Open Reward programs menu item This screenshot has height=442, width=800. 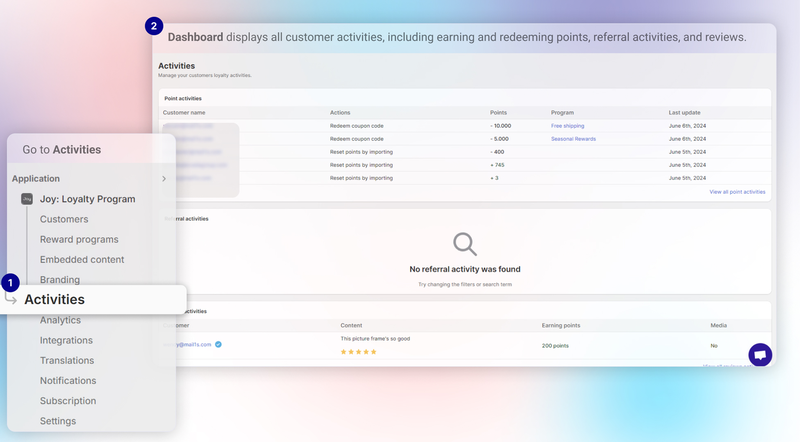tap(79, 239)
